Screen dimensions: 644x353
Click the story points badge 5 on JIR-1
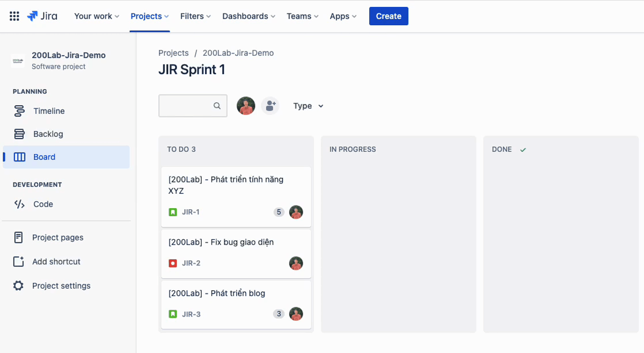279,212
